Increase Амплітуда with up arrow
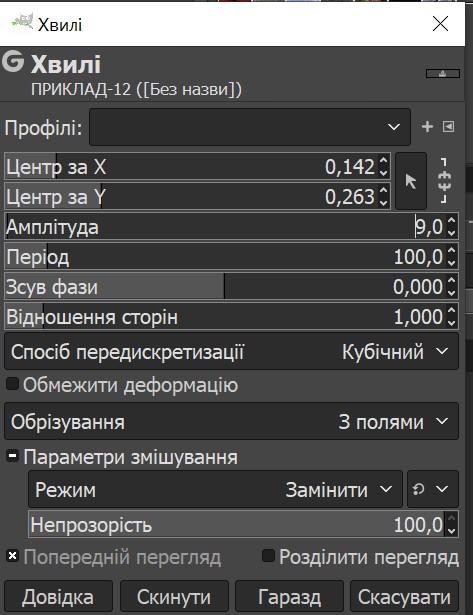This screenshot has height=615, width=473. click(x=452, y=221)
